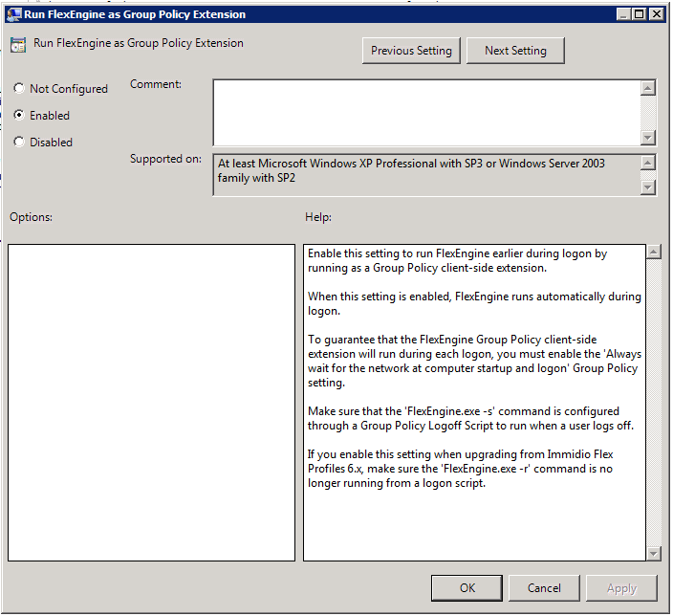Image resolution: width=673 pixels, height=616 pixels.
Task: Click the Help pane scroll up arrow
Action: click(654, 253)
